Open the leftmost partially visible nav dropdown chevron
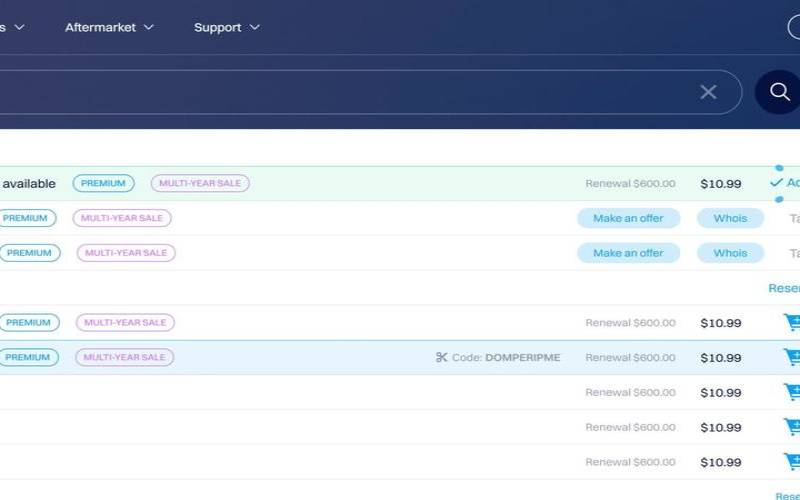 coord(19,27)
